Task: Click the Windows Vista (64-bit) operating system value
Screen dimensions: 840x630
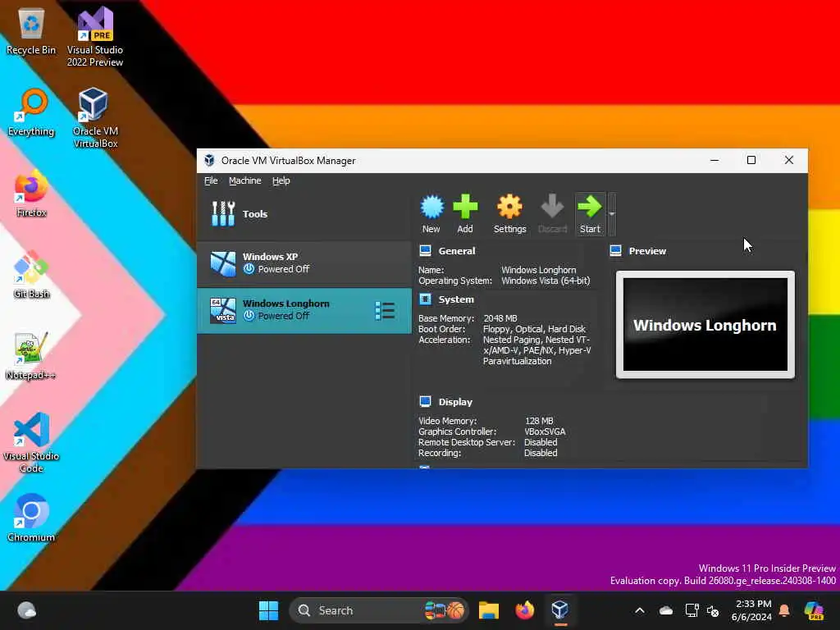Action: [x=546, y=281]
